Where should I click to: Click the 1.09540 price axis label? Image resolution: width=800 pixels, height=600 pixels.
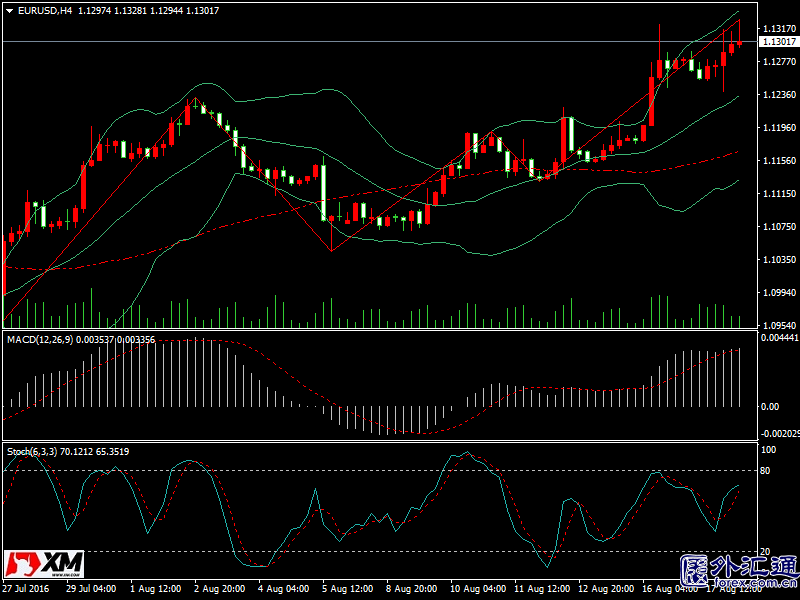click(779, 325)
